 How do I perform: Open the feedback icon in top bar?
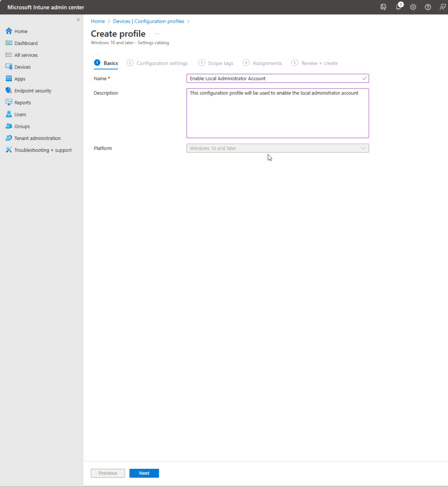(442, 7)
